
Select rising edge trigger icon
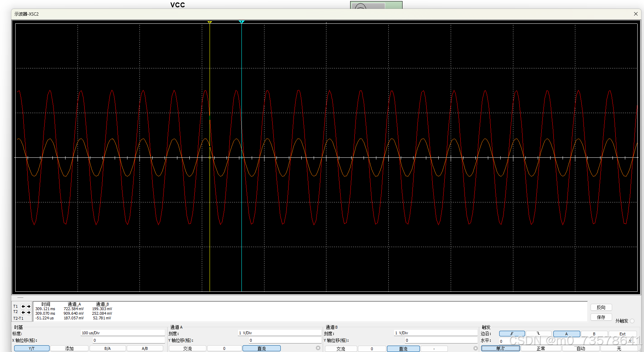512,334
